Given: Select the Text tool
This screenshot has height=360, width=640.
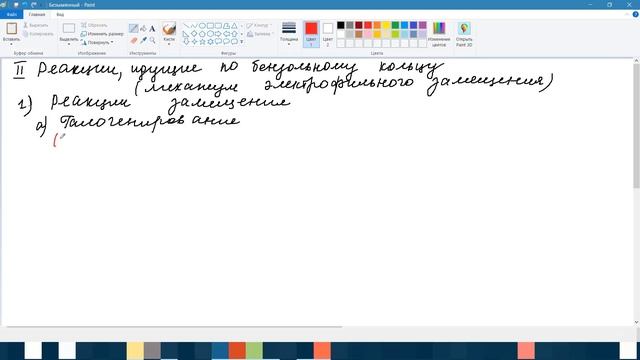Looking at the screenshot, I should click(152, 29).
